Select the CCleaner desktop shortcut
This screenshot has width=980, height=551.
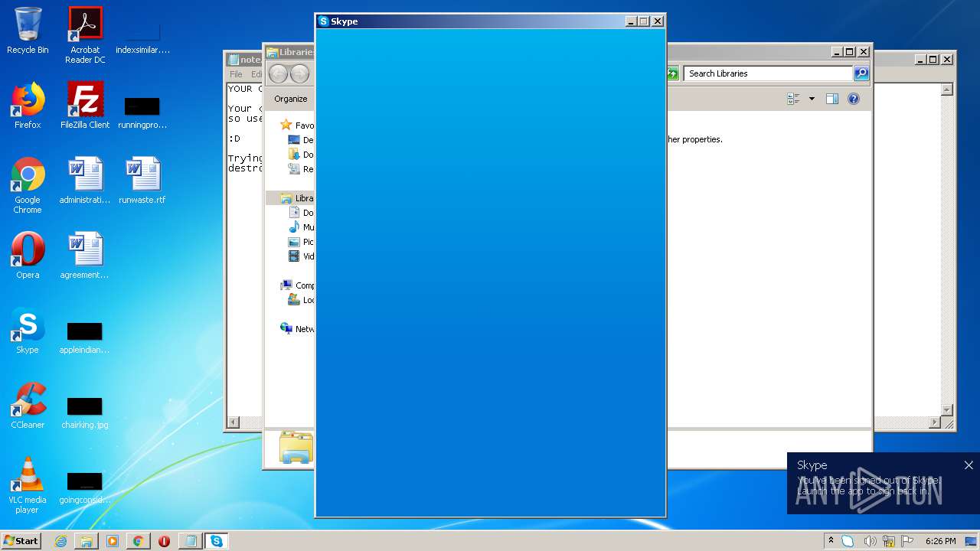28,406
